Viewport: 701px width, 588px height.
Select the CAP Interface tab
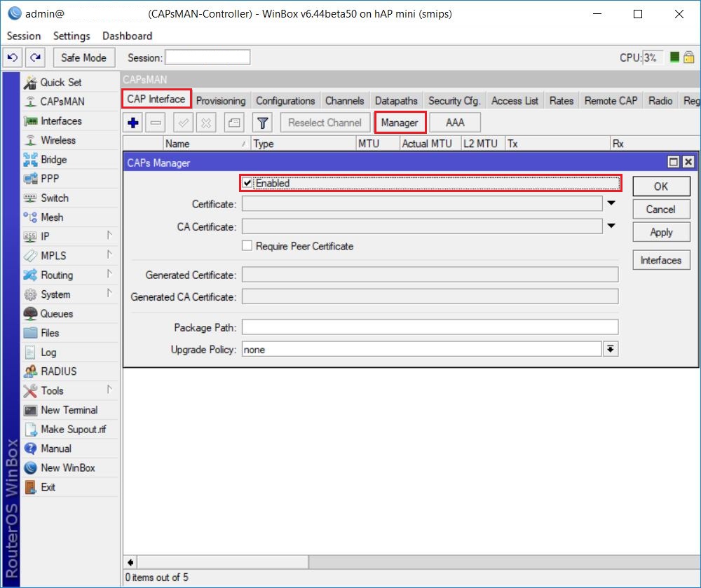156,99
